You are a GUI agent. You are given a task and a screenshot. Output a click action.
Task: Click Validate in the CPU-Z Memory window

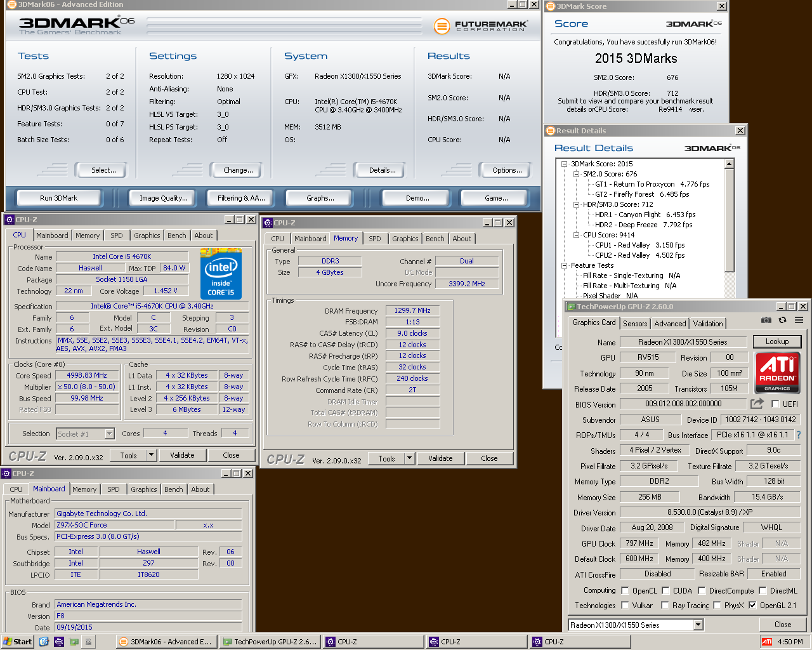pyautogui.click(x=440, y=458)
